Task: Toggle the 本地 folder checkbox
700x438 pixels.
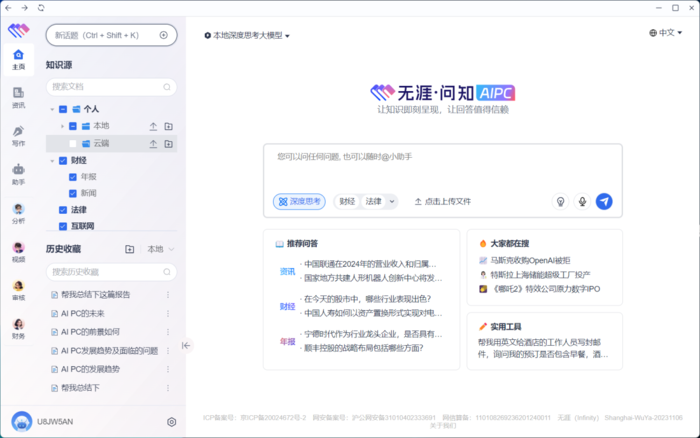Action: [73, 126]
